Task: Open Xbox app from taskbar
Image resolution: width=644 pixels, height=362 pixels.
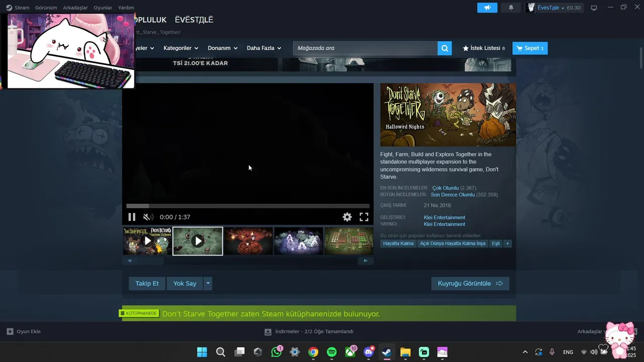Action: 350,352
